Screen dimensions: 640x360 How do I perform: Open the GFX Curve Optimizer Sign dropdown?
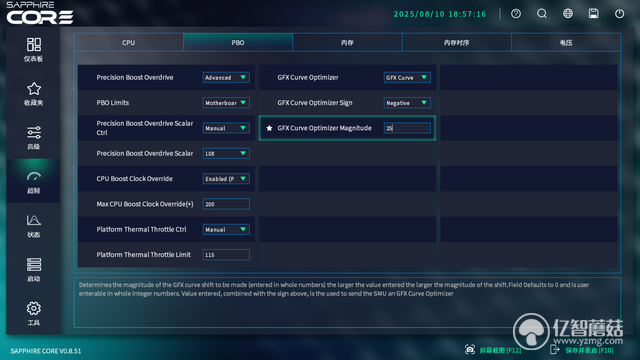coord(407,103)
